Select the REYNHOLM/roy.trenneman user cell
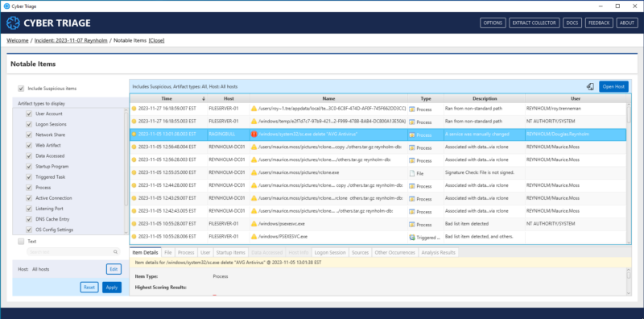The width and height of the screenshot is (644, 319). (x=576, y=109)
